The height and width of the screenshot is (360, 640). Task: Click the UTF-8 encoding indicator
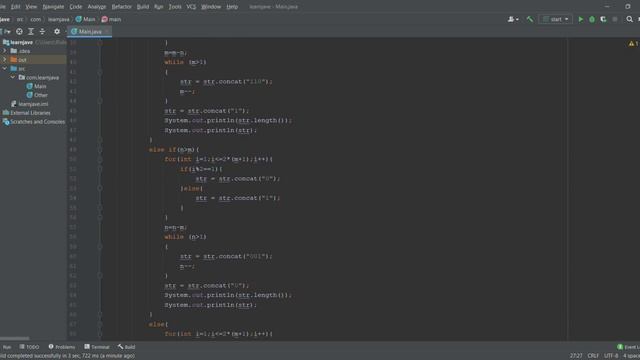(x=611, y=356)
